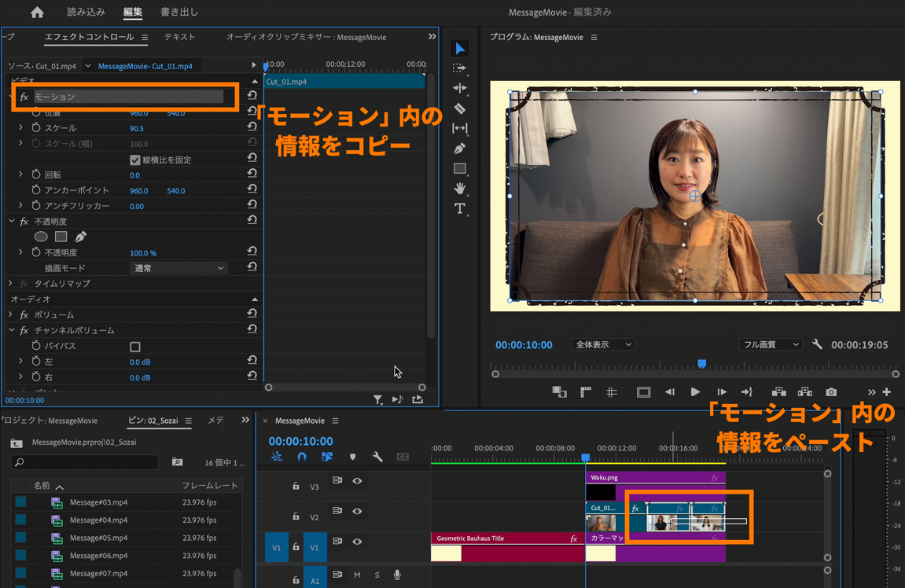Switch to the 書き出し workspace tab

(x=179, y=13)
